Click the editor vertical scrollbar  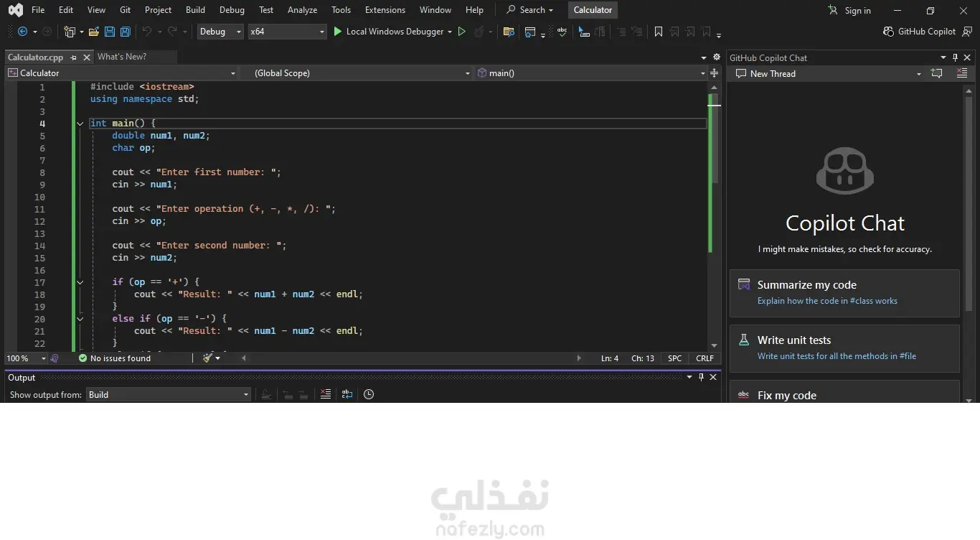pyautogui.click(x=714, y=218)
